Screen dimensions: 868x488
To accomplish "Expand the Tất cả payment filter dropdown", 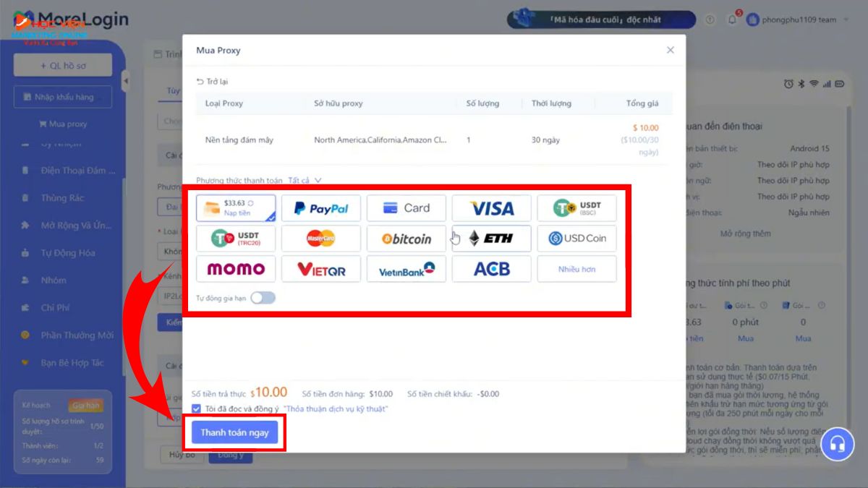I will pyautogui.click(x=305, y=180).
